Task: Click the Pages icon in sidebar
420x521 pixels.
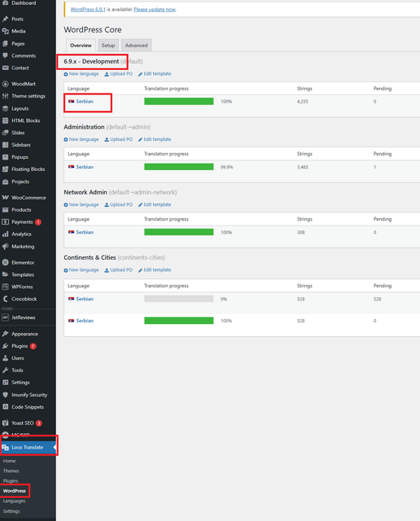Action: click(x=6, y=43)
